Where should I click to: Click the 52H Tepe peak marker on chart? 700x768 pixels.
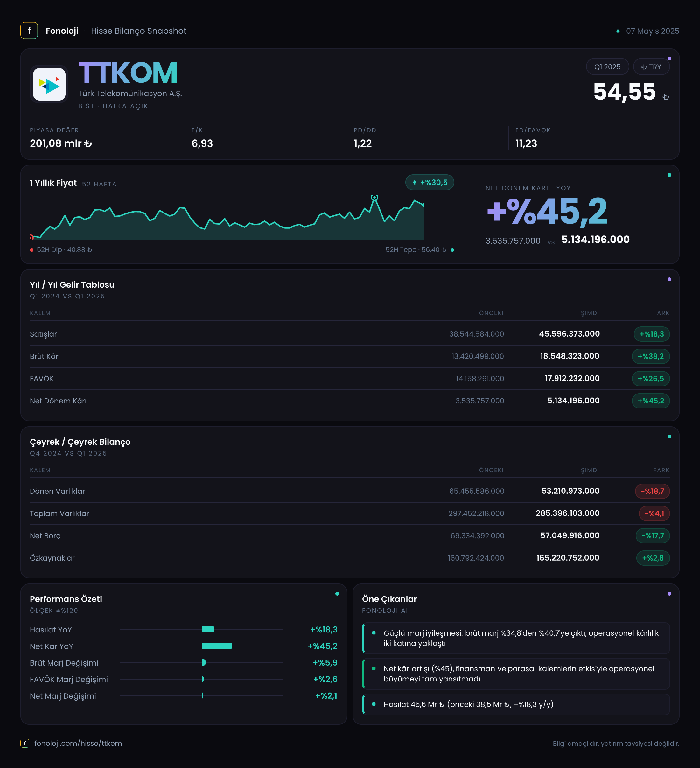click(x=374, y=197)
